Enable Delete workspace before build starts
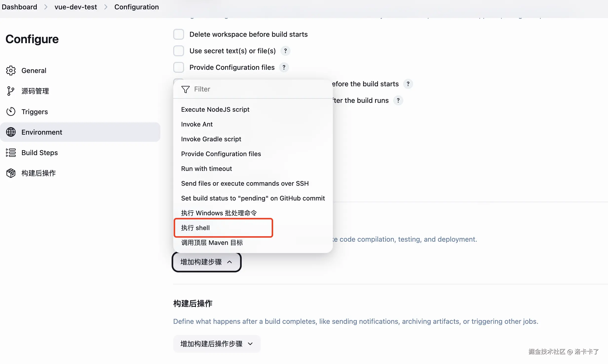Screen dimensions: 608x364 178,34
